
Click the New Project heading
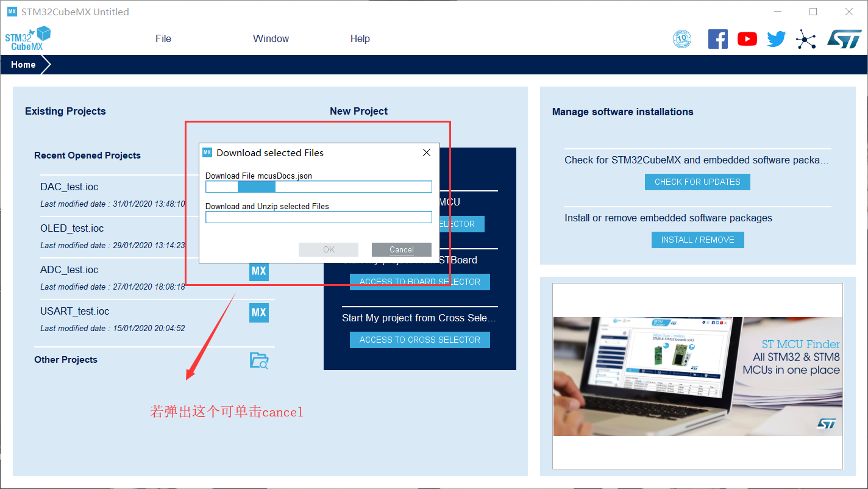359,111
